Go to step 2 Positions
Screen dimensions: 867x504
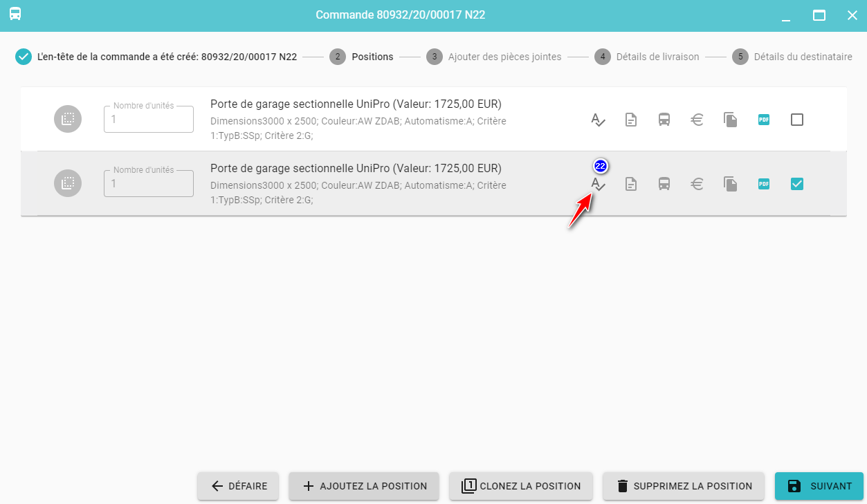(x=361, y=57)
